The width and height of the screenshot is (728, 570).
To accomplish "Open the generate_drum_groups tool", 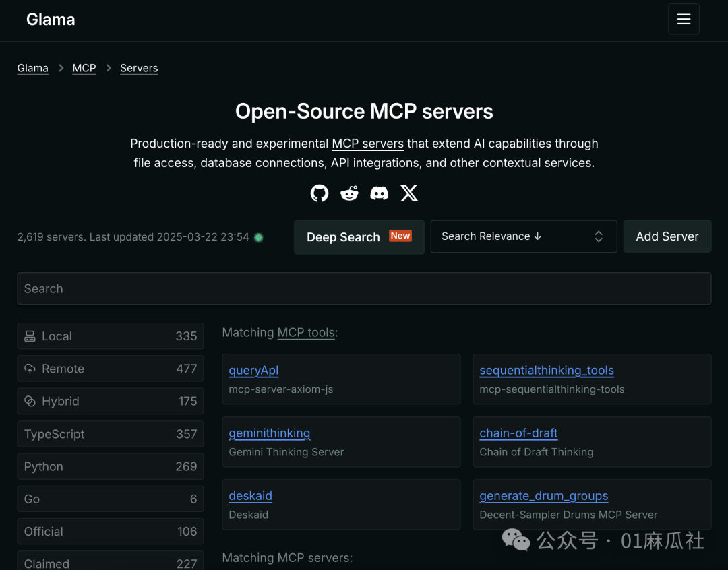I will click(544, 496).
